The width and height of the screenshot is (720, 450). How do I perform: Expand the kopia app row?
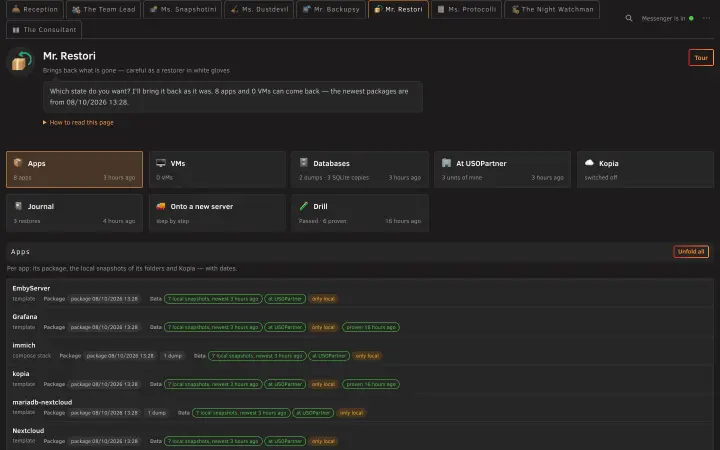tap(360, 379)
